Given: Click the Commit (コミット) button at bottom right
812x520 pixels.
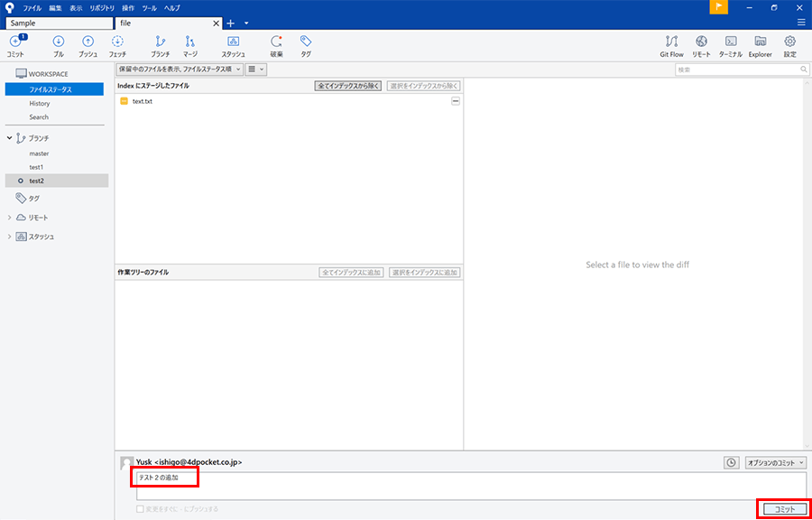Looking at the screenshot, I should coord(785,509).
